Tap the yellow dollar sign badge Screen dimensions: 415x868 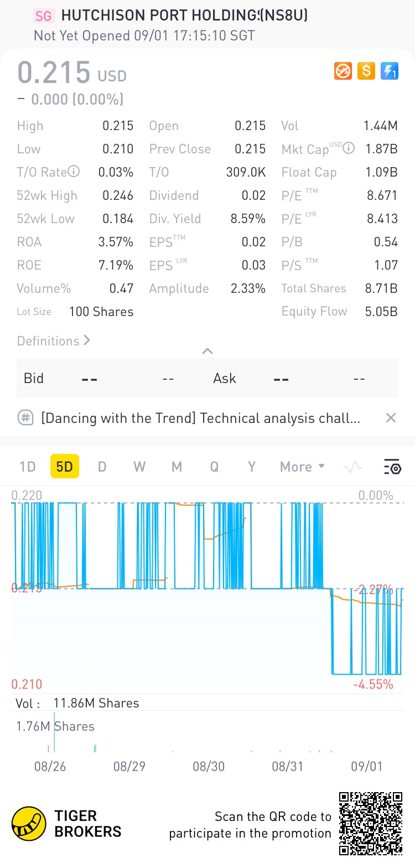coord(366,71)
